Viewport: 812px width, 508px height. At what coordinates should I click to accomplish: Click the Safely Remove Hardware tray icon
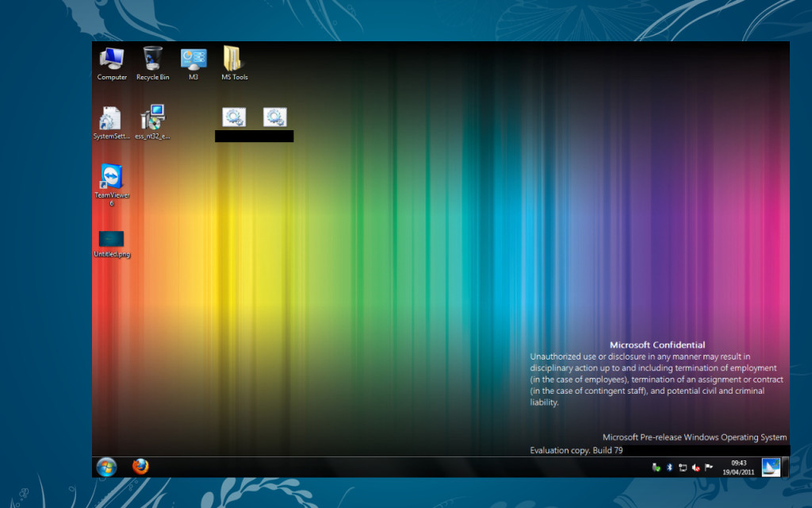click(656, 468)
